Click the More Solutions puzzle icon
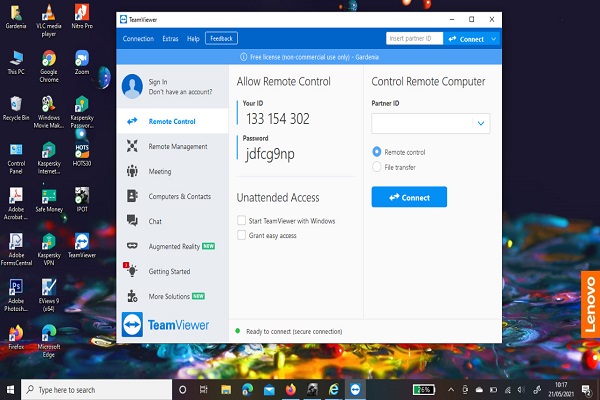Viewport: 600px width, 400px height. click(132, 296)
